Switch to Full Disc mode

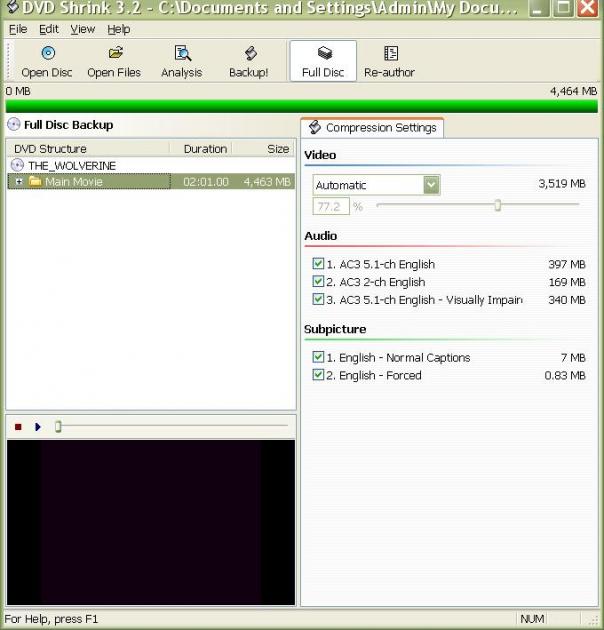point(323,61)
